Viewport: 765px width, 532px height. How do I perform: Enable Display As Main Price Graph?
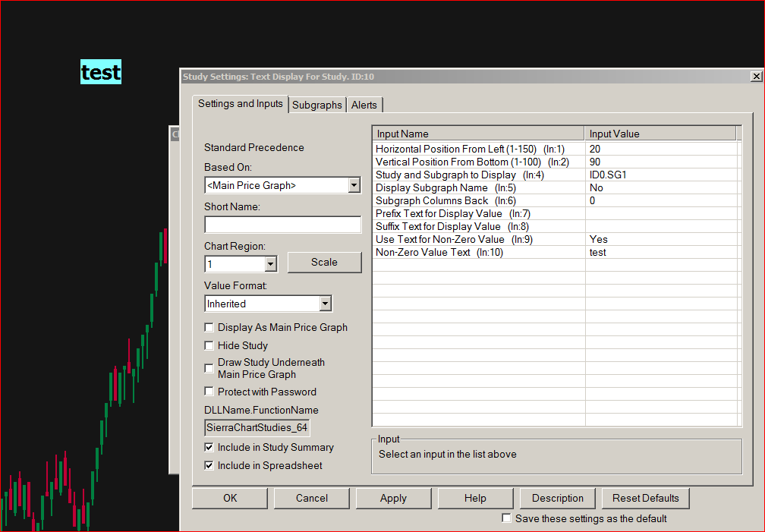(209, 328)
